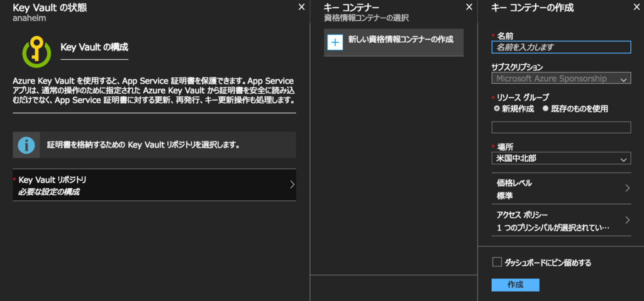Open the サブスクリプション dropdown
This screenshot has width=644, height=301.
click(x=561, y=78)
